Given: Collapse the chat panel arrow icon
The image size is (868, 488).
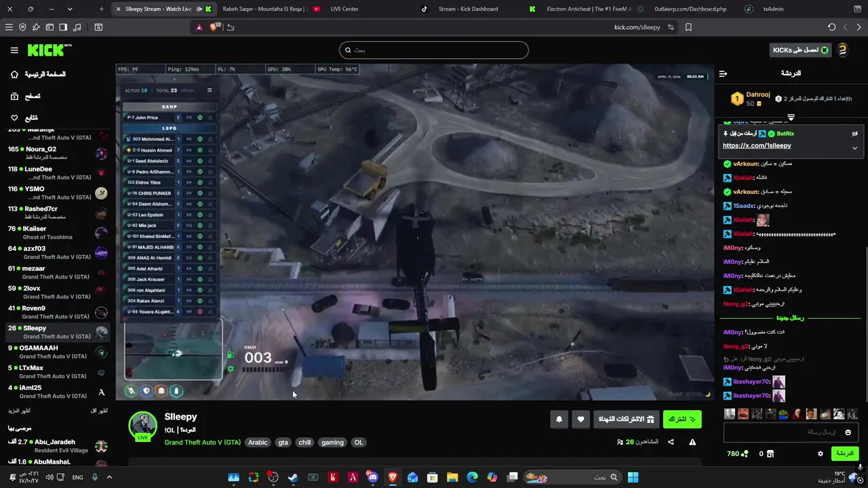Looking at the screenshot, I should tap(723, 73).
